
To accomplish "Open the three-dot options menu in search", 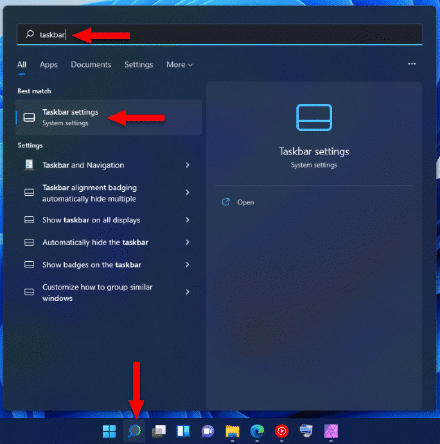I will click(412, 64).
